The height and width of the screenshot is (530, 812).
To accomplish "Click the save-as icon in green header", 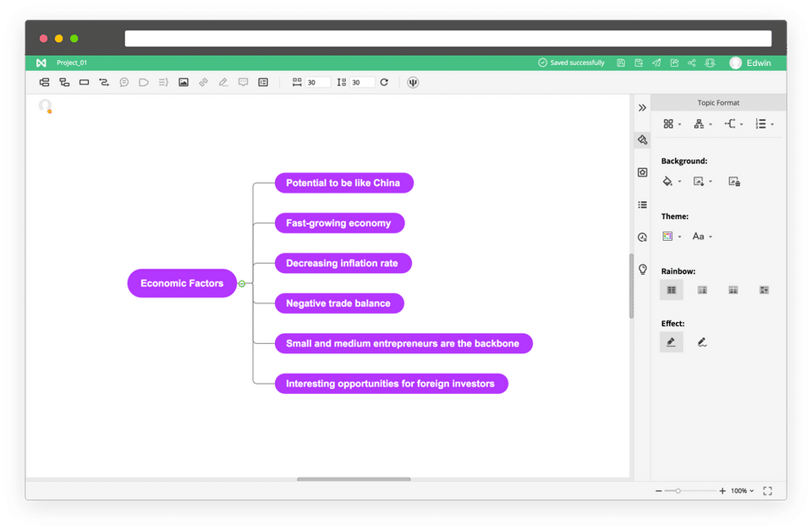I will [639, 63].
